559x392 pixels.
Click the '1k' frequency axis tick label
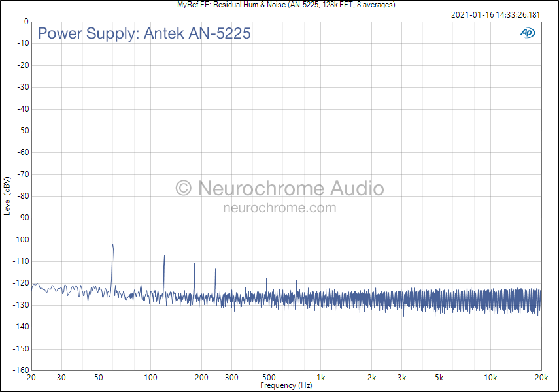click(320, 378)
